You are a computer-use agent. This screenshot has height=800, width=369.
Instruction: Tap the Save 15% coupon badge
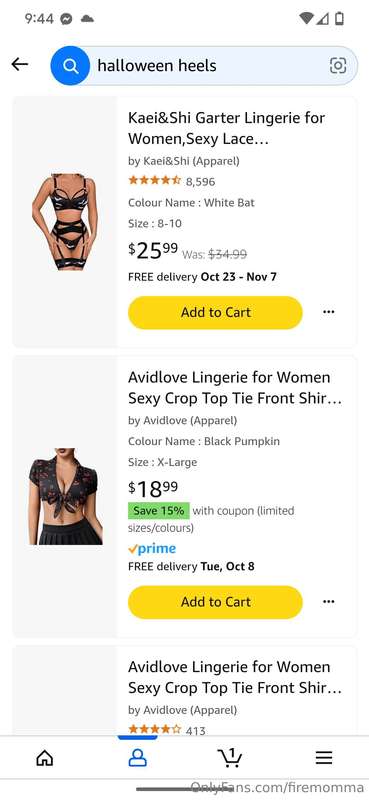pos(159,511)
